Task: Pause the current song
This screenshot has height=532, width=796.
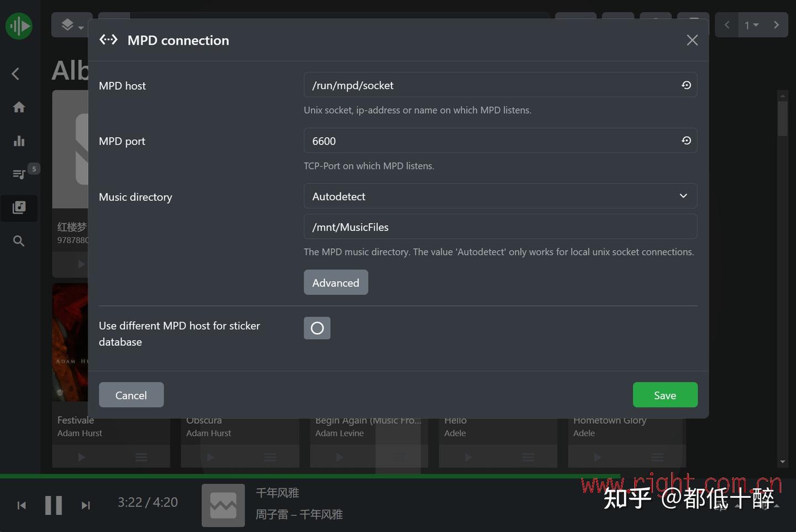Action: coord(54,505)
